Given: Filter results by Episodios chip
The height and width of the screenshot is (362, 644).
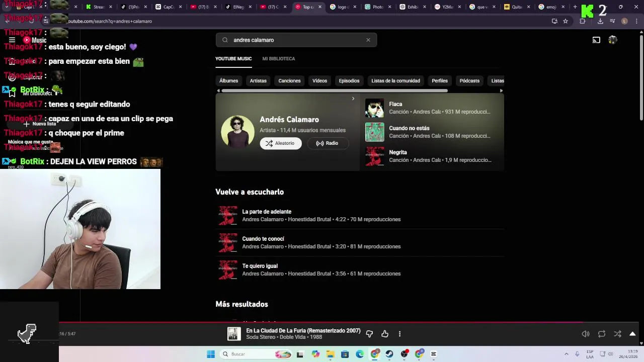Looking at the screenshot, I should click(x=349, y=81).
